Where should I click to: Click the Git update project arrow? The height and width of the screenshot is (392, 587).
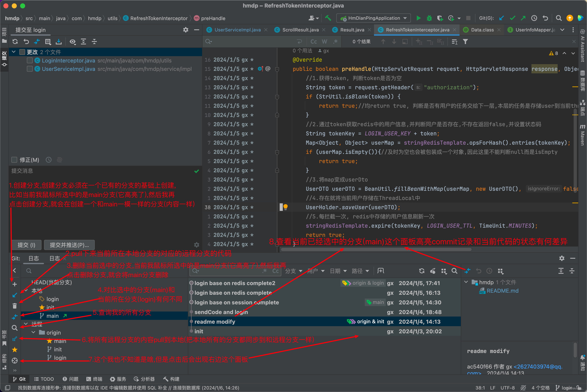tap(501, 18)
